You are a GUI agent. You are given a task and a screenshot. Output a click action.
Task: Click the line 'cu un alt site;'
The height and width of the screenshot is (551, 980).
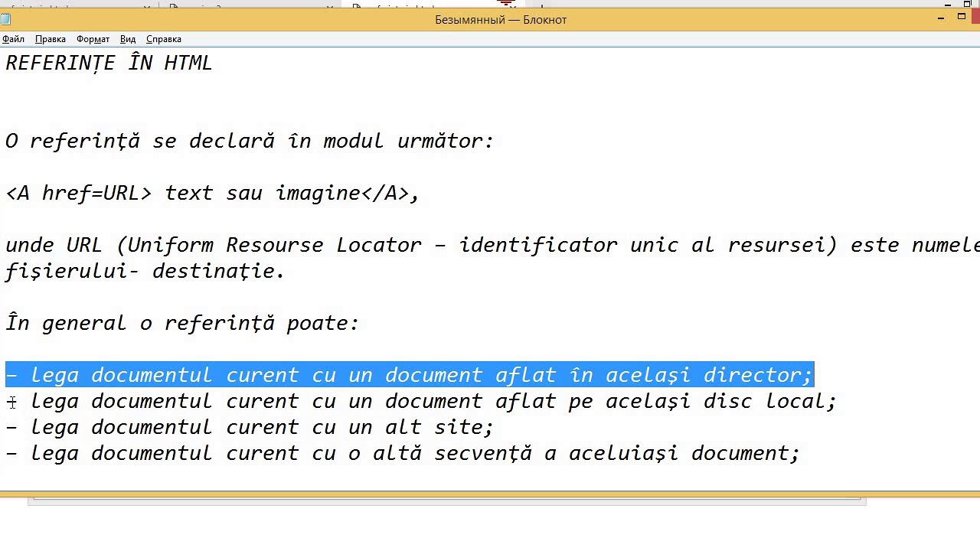pos(250,427)
